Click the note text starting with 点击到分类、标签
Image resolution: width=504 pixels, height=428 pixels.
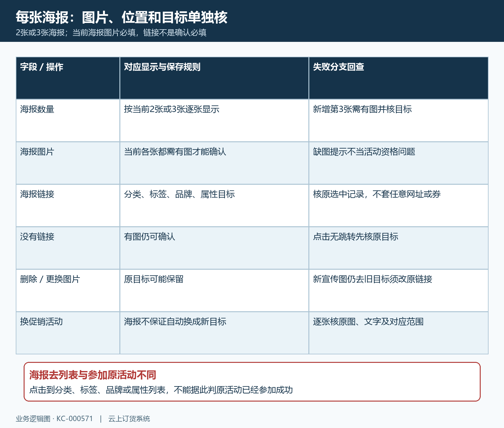click(161, 390)
